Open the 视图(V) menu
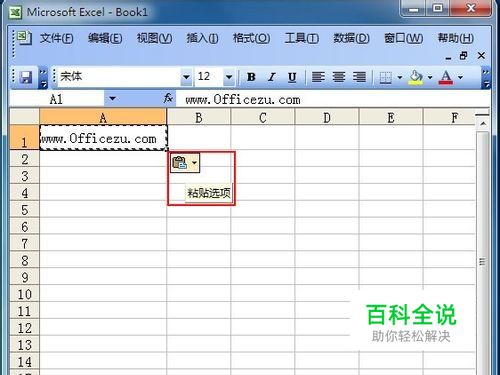 [x=154, y=38]
